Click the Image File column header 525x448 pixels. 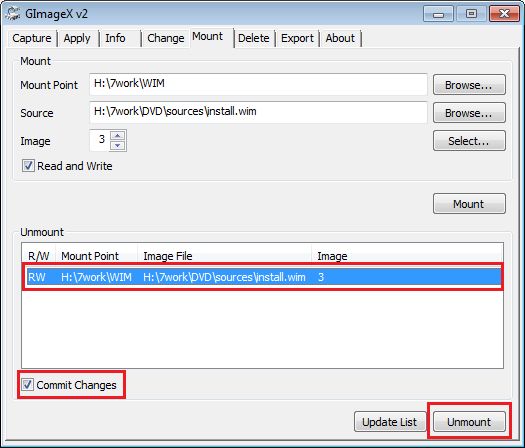(224, 256)
